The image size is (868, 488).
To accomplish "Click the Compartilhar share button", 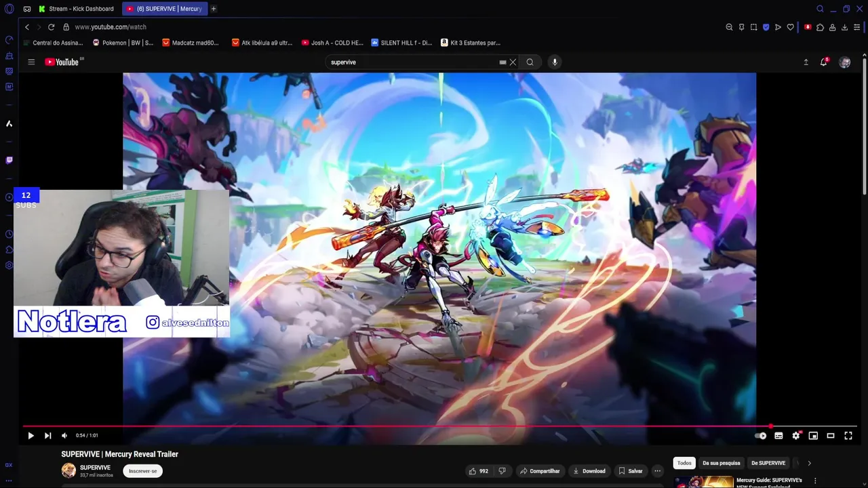I will click(540, 471).
